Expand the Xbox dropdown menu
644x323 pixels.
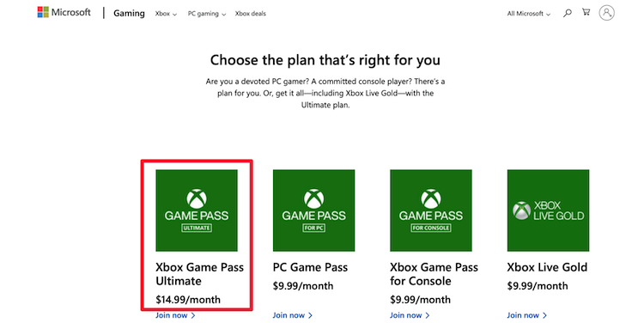point(166,14)
